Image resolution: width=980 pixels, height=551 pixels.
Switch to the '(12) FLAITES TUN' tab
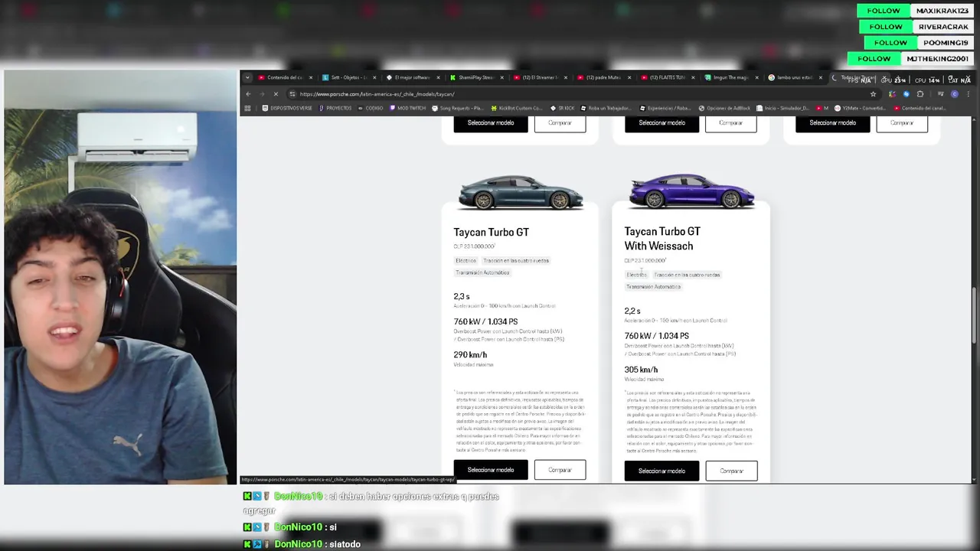[668, 77]
